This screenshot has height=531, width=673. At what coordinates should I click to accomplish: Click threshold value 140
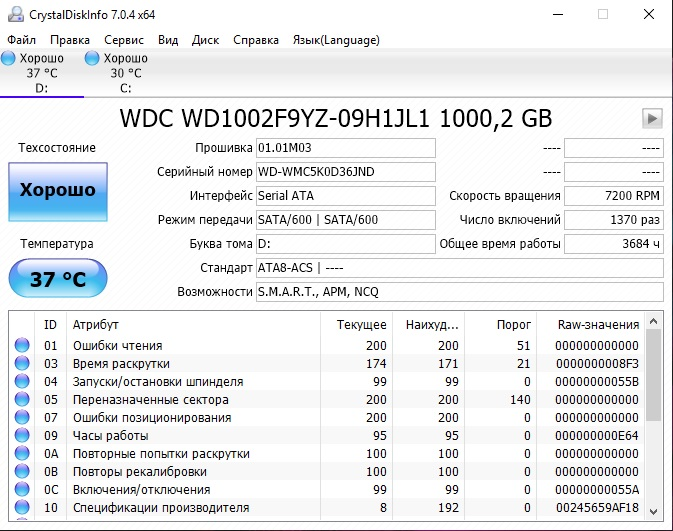[520, 400]
